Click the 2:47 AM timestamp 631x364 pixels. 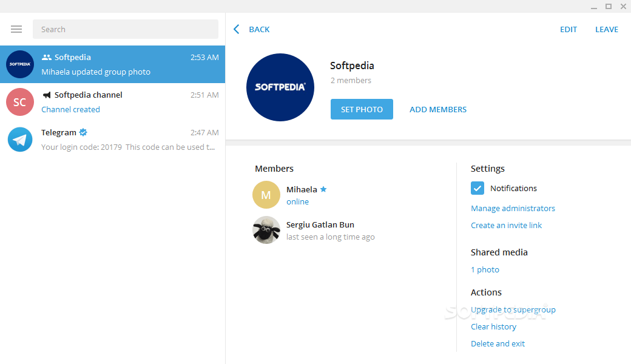204,133
